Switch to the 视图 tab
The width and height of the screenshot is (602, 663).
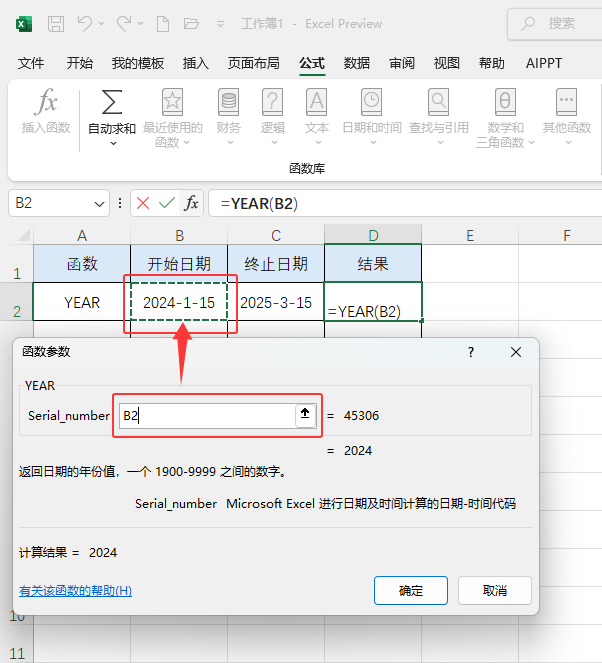pos(446,63)
